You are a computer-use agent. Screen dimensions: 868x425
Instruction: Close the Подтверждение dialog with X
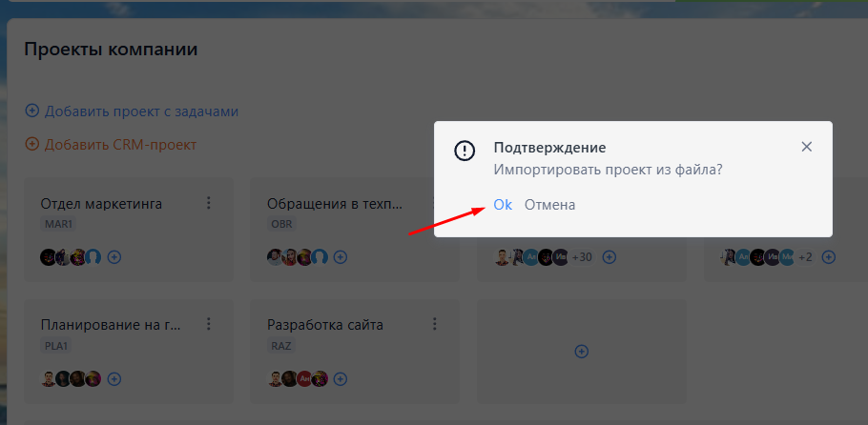806,147
